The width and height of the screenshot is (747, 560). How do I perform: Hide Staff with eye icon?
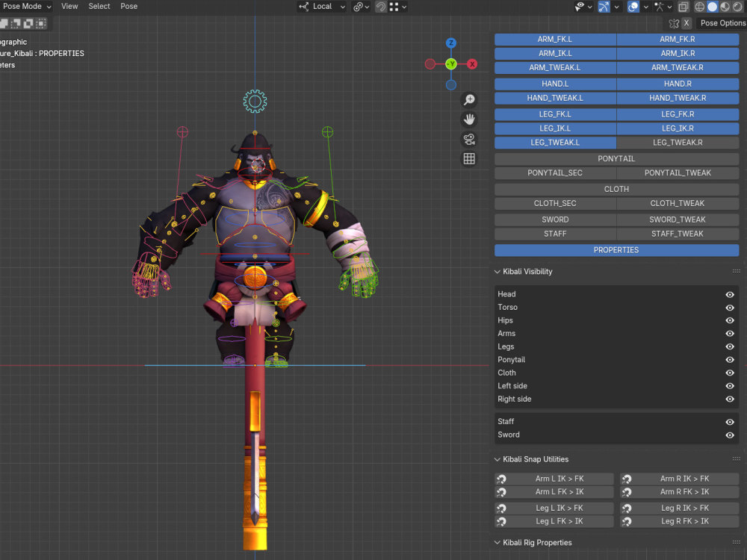click(x=729, y=422)
